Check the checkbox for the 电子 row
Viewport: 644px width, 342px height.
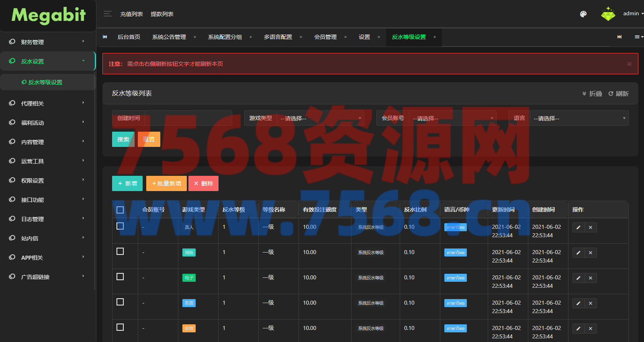pos(120,277)
